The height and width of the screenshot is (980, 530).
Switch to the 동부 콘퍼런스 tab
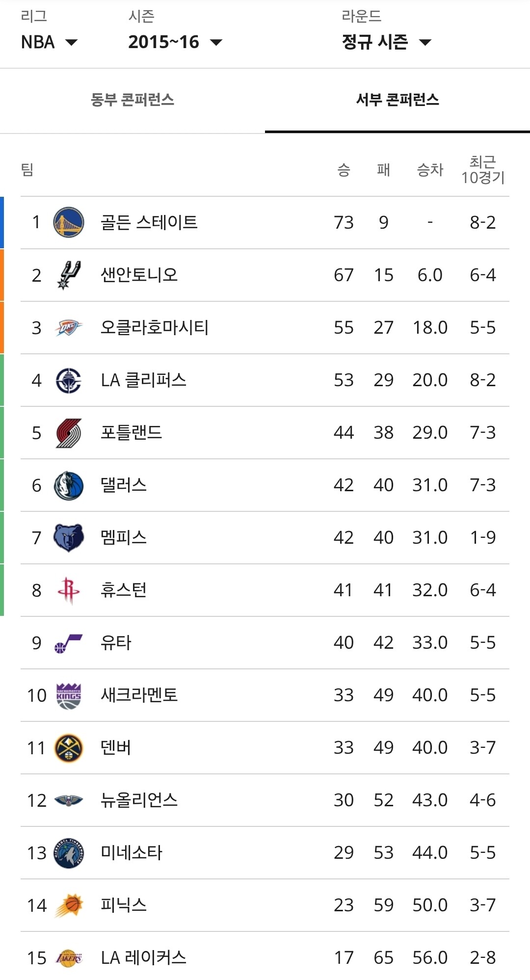[132, 100]
